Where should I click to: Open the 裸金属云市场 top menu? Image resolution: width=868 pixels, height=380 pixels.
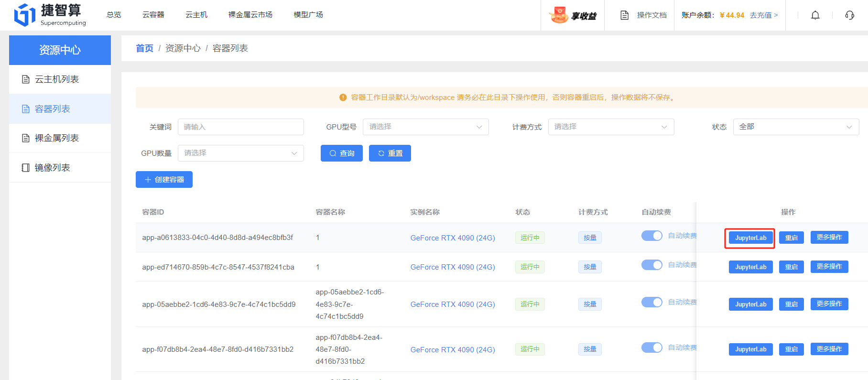[250, 15]
